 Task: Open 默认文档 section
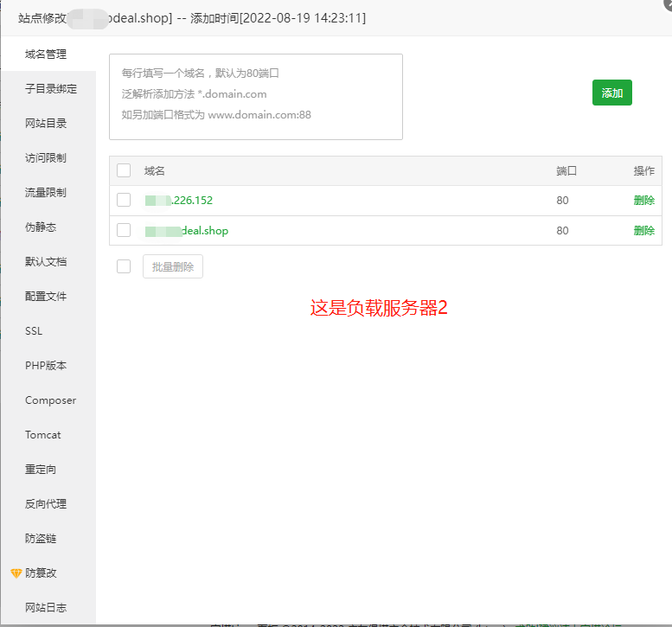click(x=46, y=261)
